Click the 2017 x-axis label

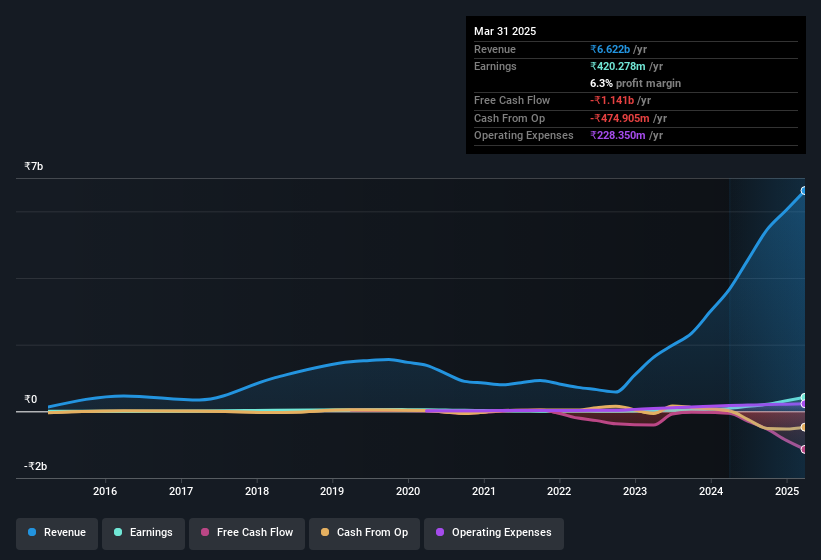click(181, 491)
